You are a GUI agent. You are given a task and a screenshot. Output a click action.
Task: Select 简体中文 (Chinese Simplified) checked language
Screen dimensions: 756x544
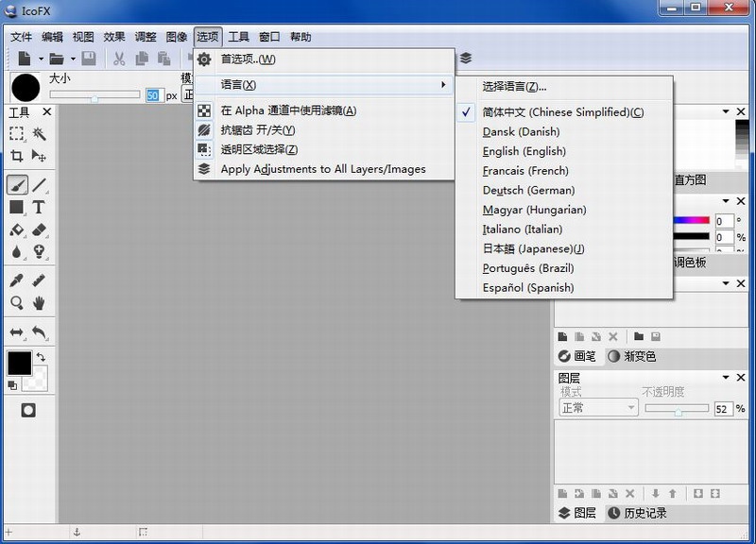[x=563, y=112]
